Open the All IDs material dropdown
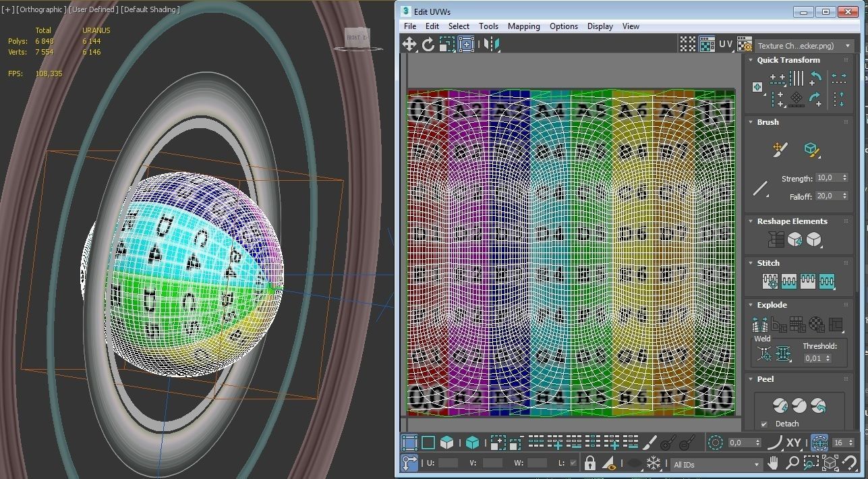The image size is (868, 479). pyautogui.click(x=716, y=464)
